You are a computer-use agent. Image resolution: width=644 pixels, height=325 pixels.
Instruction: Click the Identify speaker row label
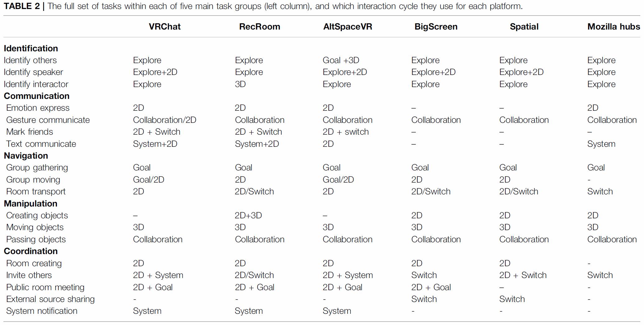33,72
